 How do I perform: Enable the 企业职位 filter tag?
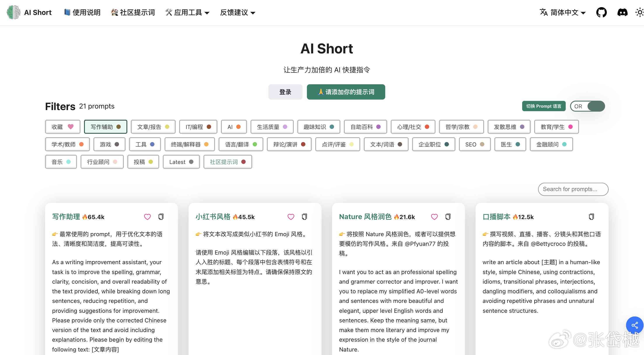pyautogui.click(x=434, y=144)
